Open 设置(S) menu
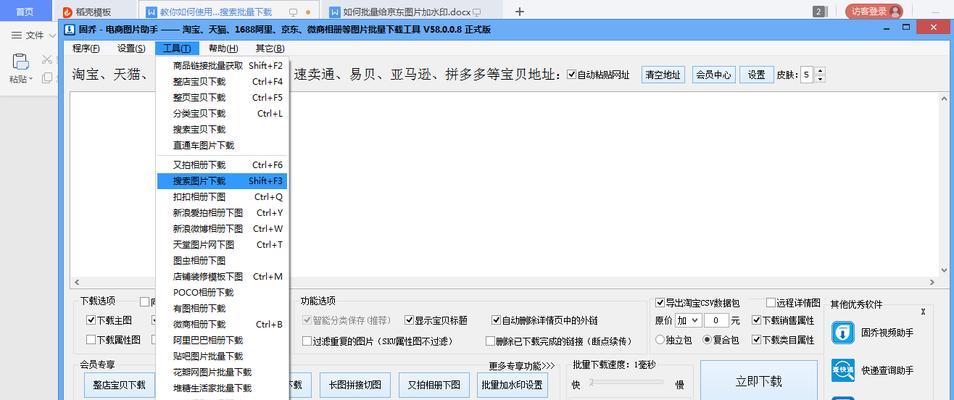 pyautogui.click(x=131, y=49)
